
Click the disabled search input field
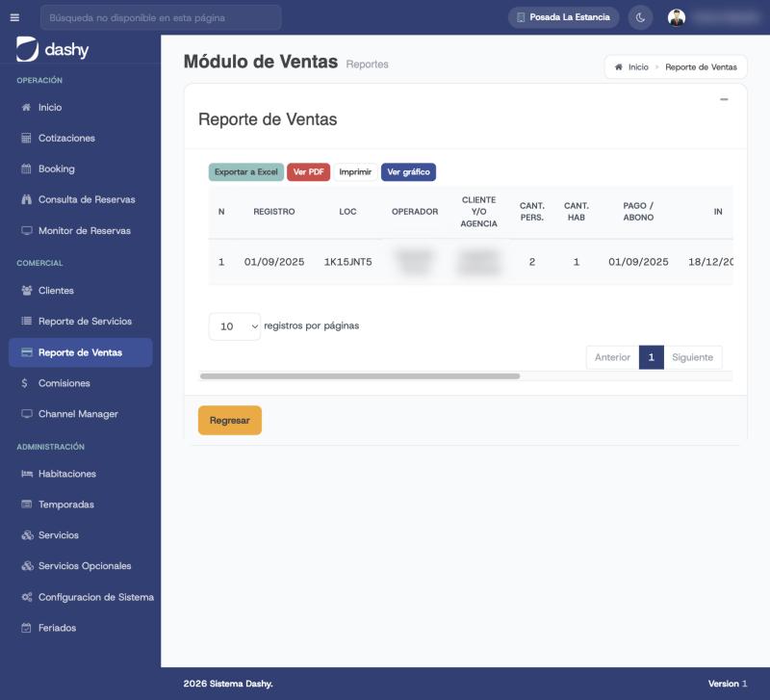(161, 17)
